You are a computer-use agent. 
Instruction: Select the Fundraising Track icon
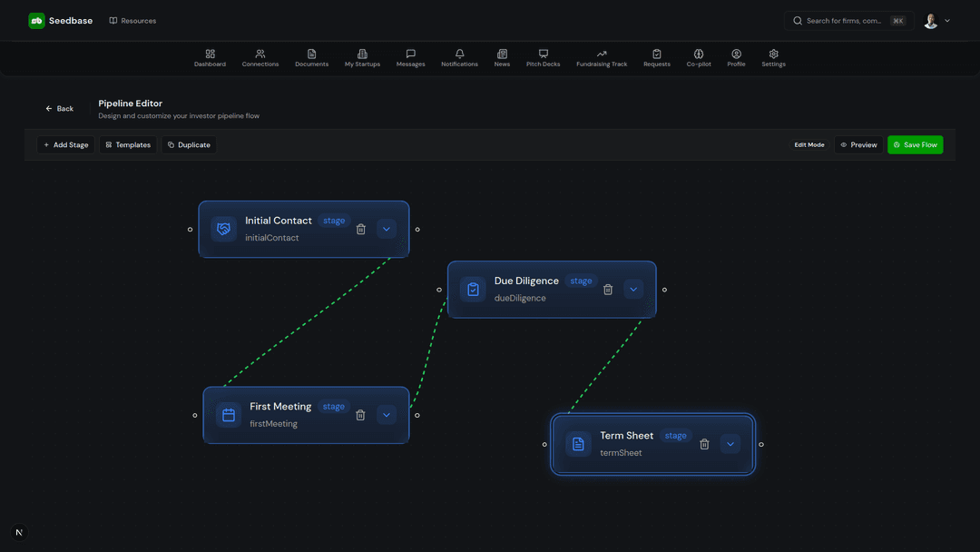(601, 57)
